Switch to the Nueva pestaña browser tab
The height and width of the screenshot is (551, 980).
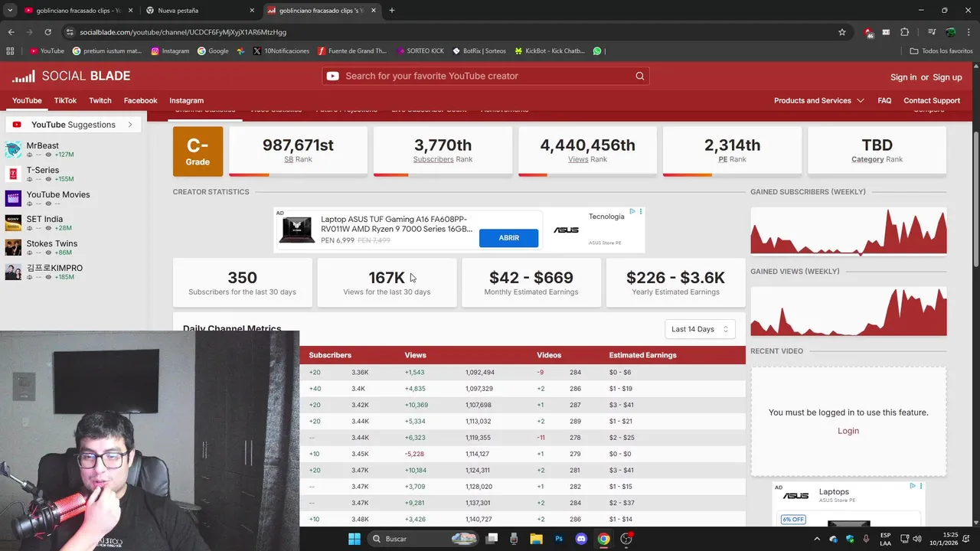pos(201,11)
